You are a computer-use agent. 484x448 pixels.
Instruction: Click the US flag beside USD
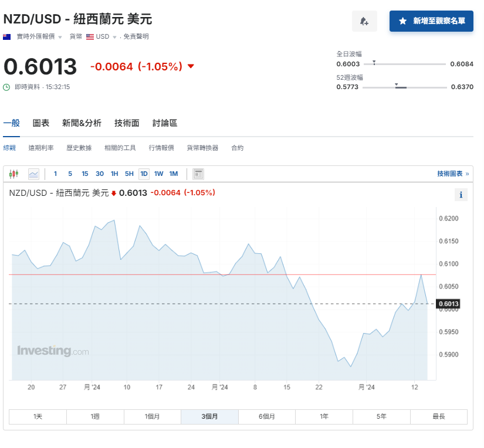point(90,37)
